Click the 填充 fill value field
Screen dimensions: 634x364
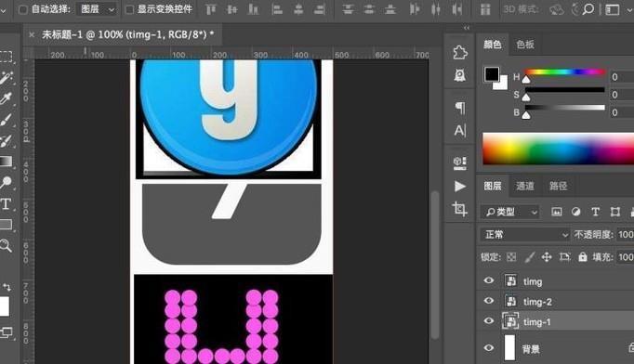[x=626, y=257]
